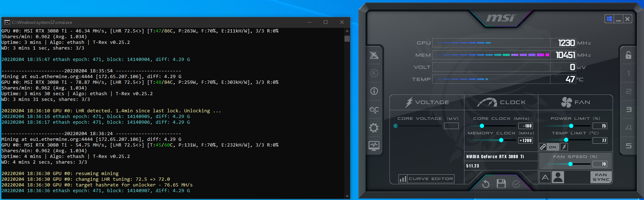The height and width of the screenshot is (200, 644).
Task: Toggle the ON startup button
Action: (553, 147)
